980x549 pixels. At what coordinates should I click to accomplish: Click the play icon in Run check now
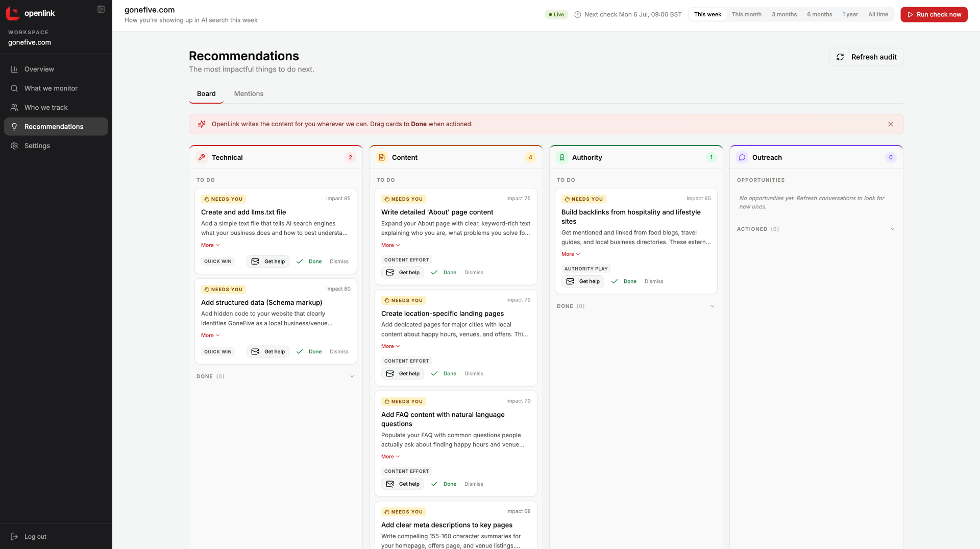point(910,15)
